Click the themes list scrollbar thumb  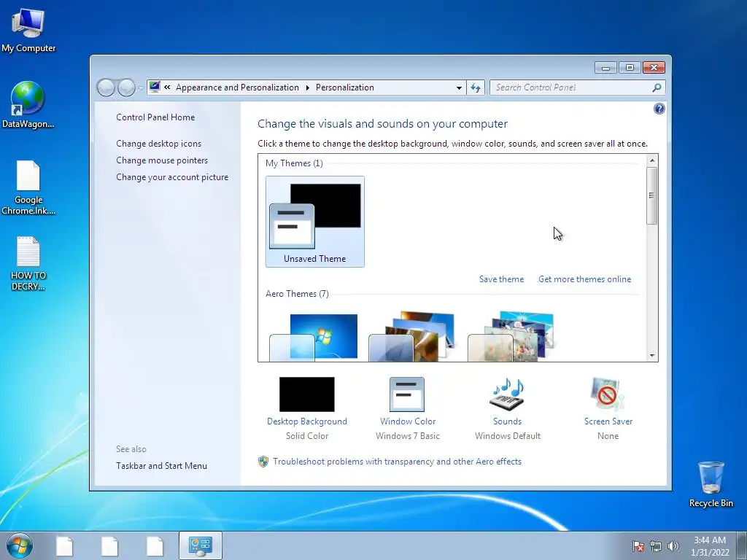point(652,195)
